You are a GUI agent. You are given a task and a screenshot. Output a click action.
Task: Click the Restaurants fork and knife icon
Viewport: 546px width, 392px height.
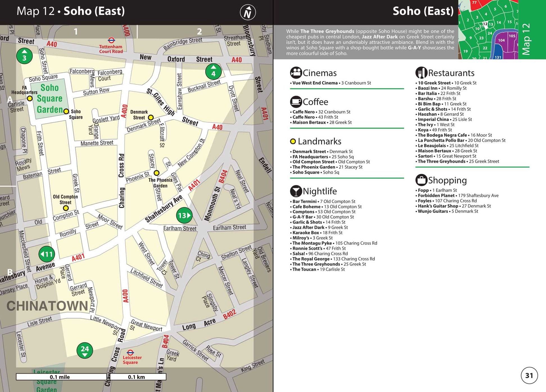click(421, 73)
